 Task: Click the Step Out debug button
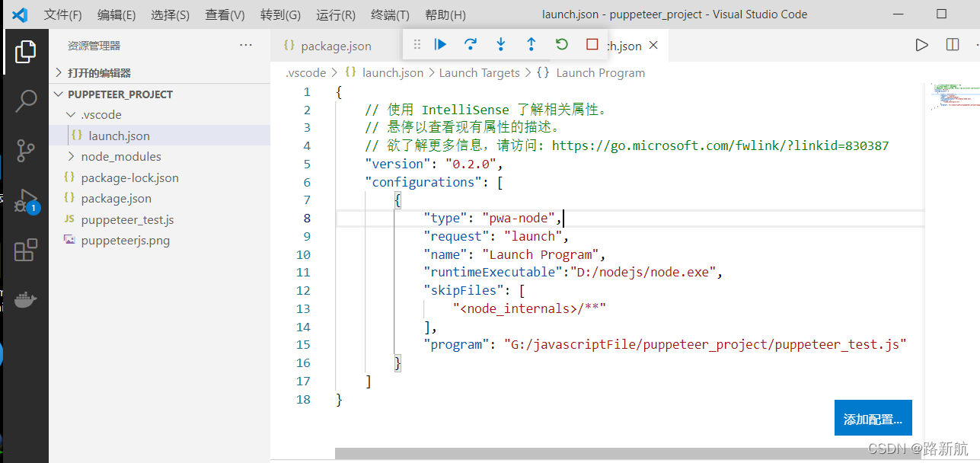click(x=531, y=45)
